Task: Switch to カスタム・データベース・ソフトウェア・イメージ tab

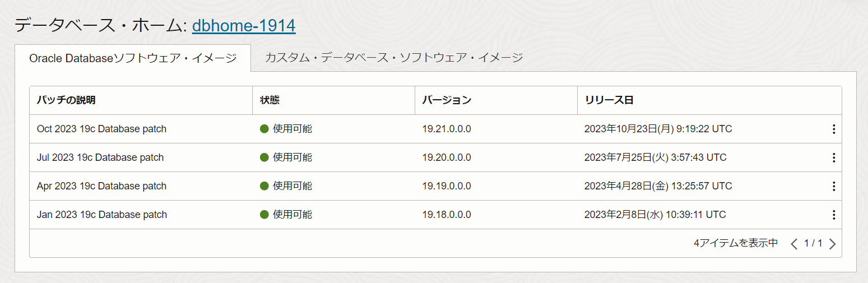Action: click(x=394, y=58)
